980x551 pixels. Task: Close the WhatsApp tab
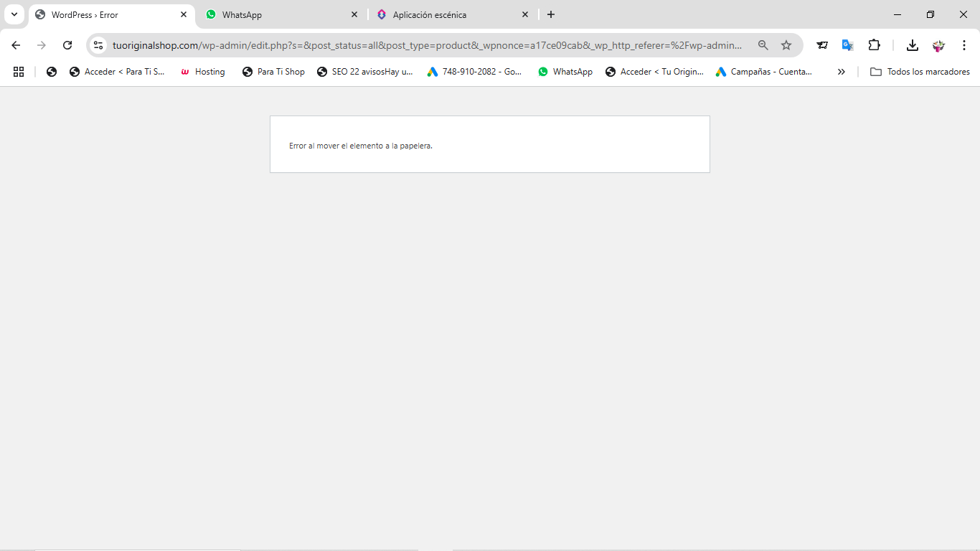pos(354,14)
